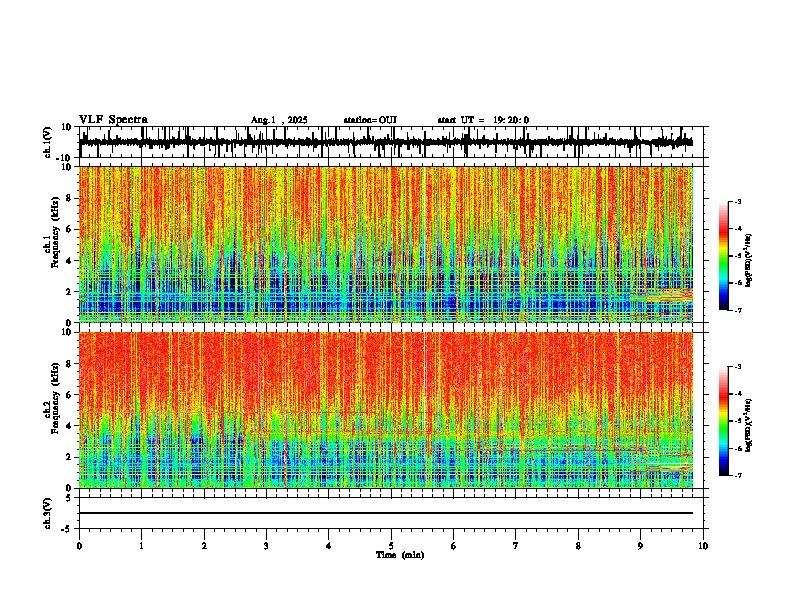Image resolution: width=792 pixels, height=612 pixels.
Task: Click the ch.1 spectrogram color bar
Action: tap(724, 255)
